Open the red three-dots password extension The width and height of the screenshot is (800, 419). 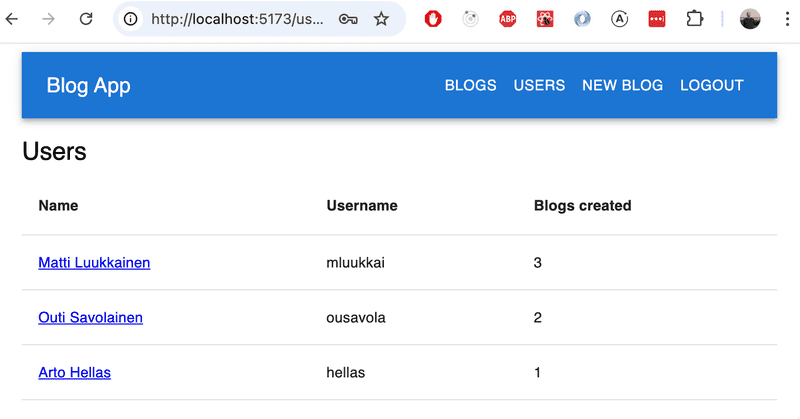click(x=657, y=19)
